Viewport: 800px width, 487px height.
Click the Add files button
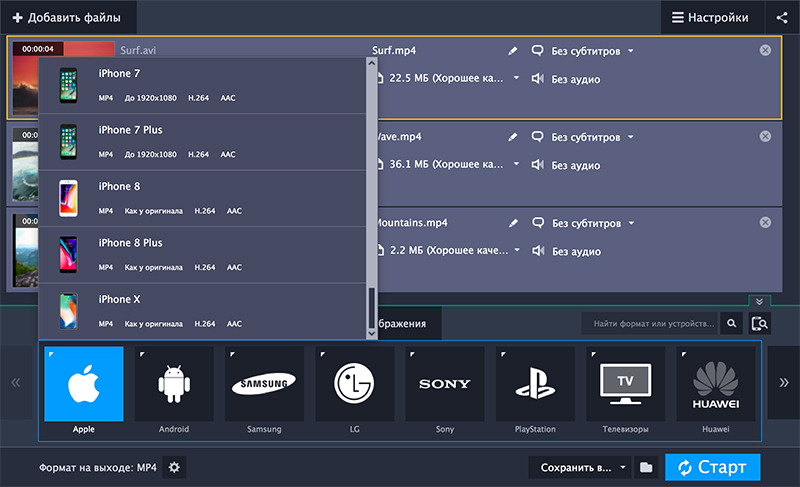pos(67,17)
